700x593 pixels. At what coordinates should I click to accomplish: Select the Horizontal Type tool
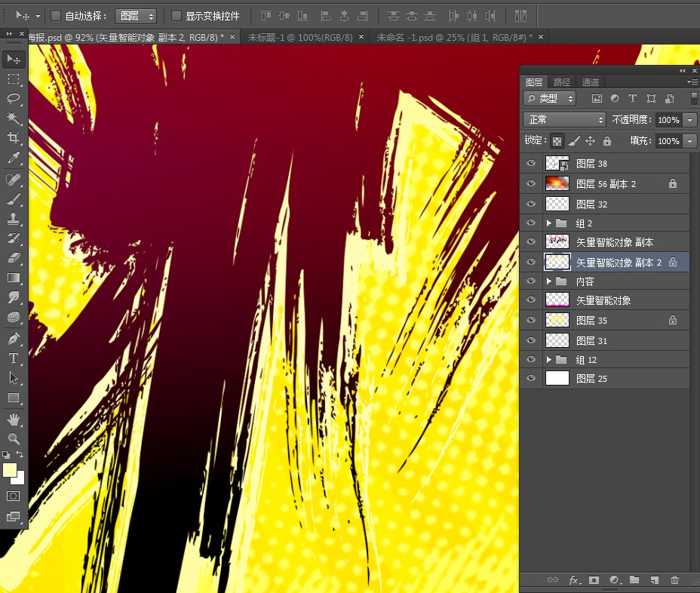tap(14, 358)
